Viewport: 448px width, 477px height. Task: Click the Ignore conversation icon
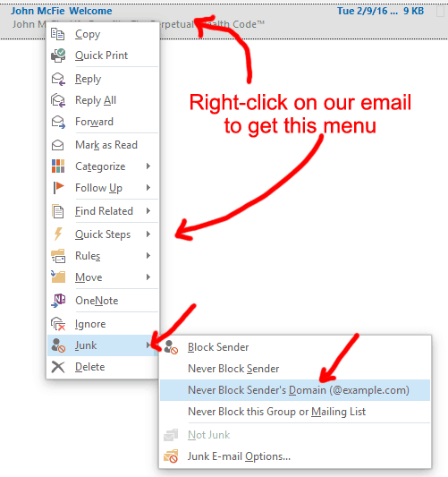pos(58,324)
